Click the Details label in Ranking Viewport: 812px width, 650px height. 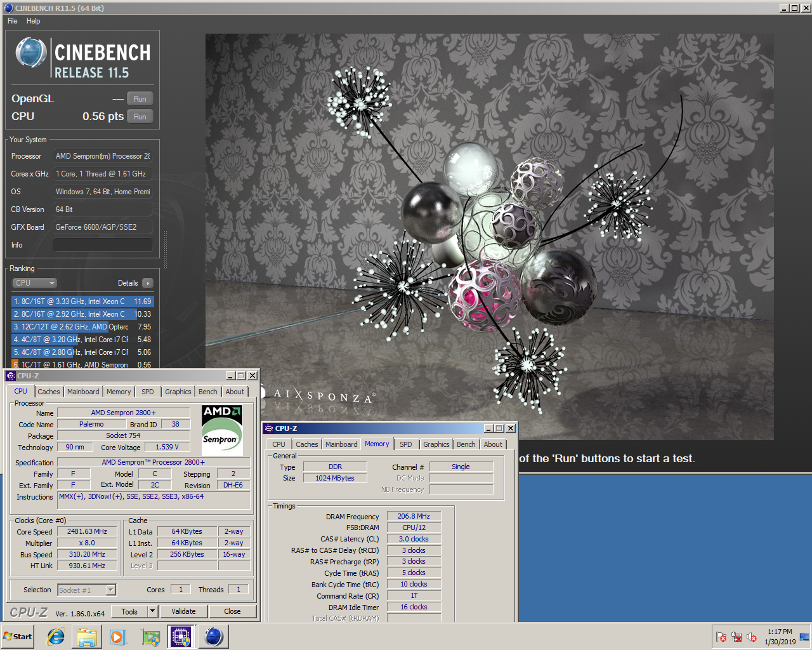point(128,283)
